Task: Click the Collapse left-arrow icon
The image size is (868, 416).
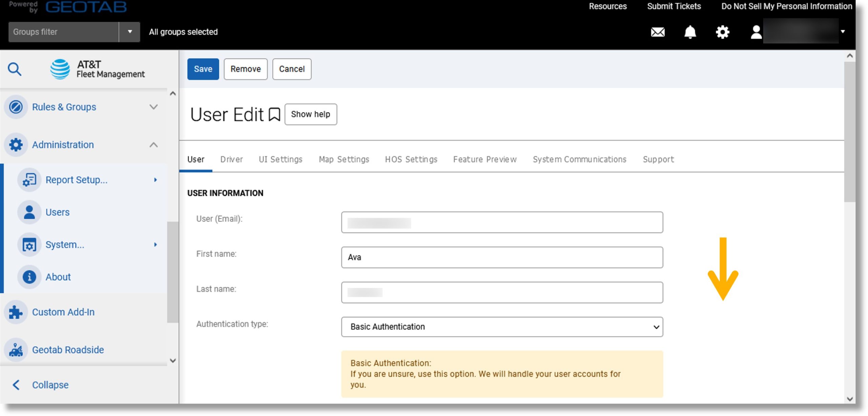Action: coord(16,385)
